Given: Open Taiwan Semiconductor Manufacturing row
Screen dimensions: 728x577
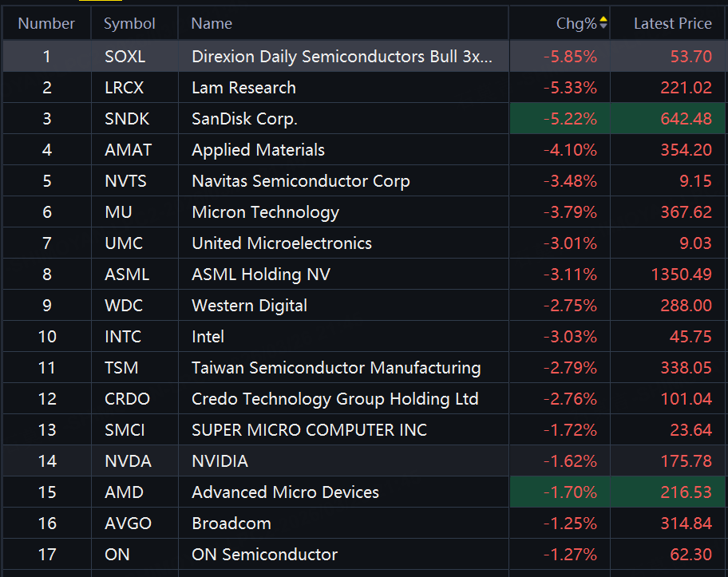Looking at the screenshot, I should [336, 368].
